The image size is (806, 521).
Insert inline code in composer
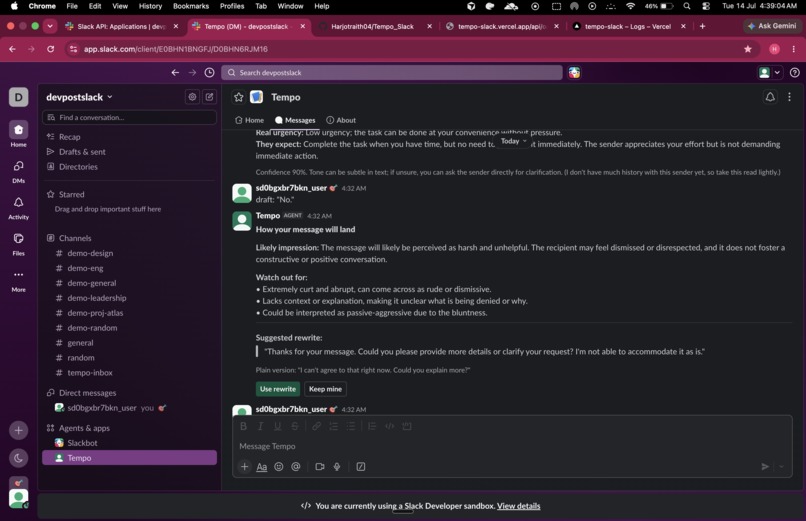(x=390, y=426)
